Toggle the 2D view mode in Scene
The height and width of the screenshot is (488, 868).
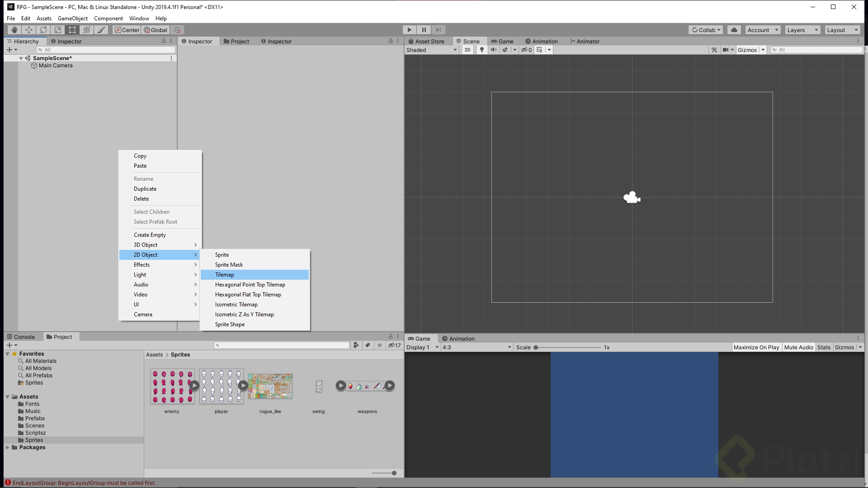pos(467,50)
